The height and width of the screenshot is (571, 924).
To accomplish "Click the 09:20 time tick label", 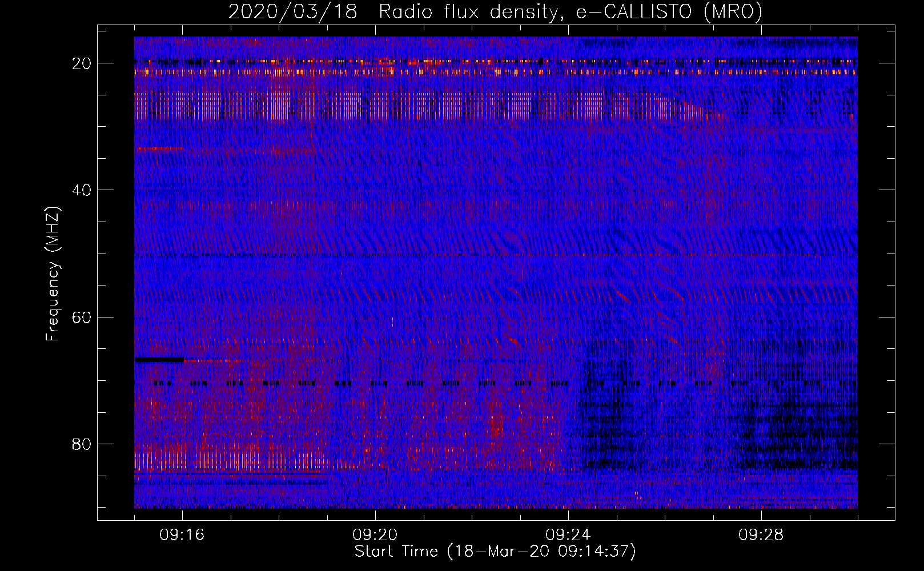I will coord(375,535).
